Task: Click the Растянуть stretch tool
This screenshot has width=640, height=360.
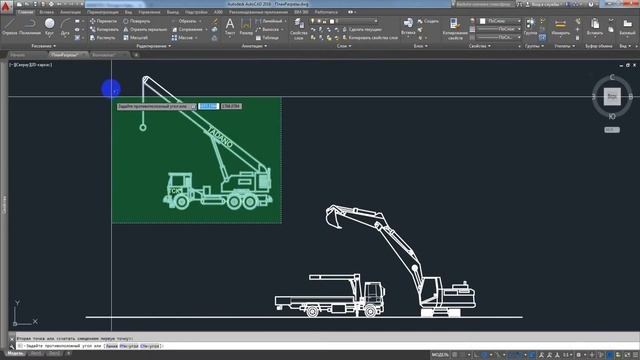Action: click(102, 38)
